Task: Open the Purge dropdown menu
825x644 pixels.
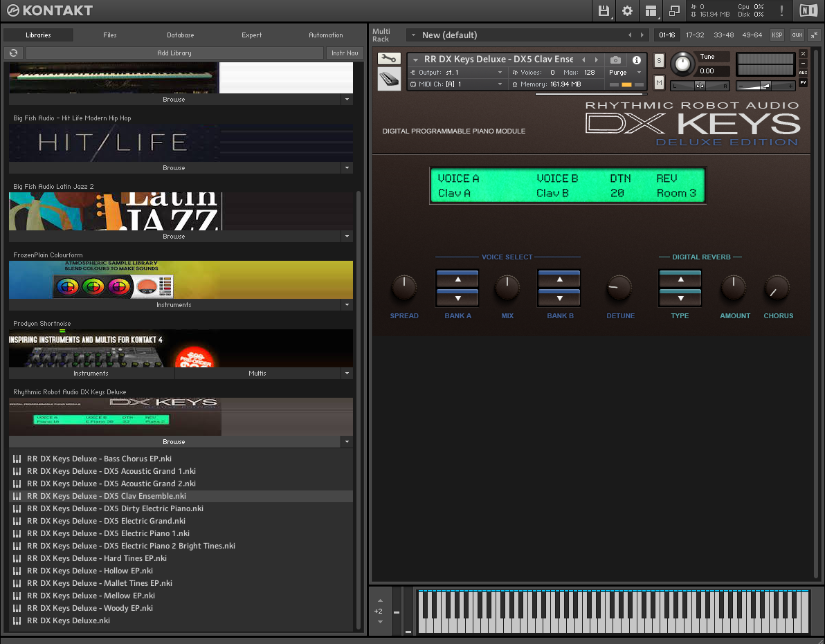Action: click(640, 73)
